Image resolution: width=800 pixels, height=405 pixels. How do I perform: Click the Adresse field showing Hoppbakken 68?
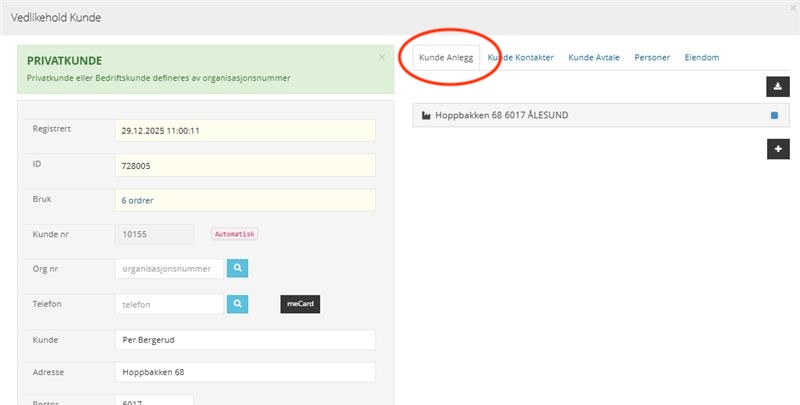pyautogui.click(x=244, y=372)
